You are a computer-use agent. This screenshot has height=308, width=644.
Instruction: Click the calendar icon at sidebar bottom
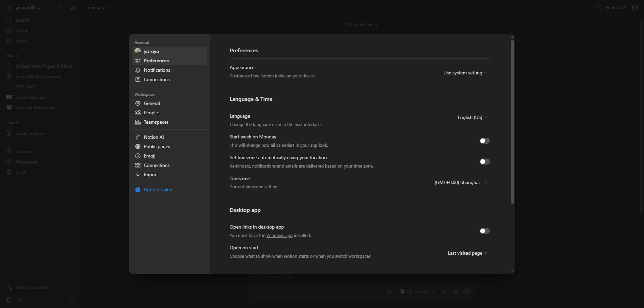[9, 300]
